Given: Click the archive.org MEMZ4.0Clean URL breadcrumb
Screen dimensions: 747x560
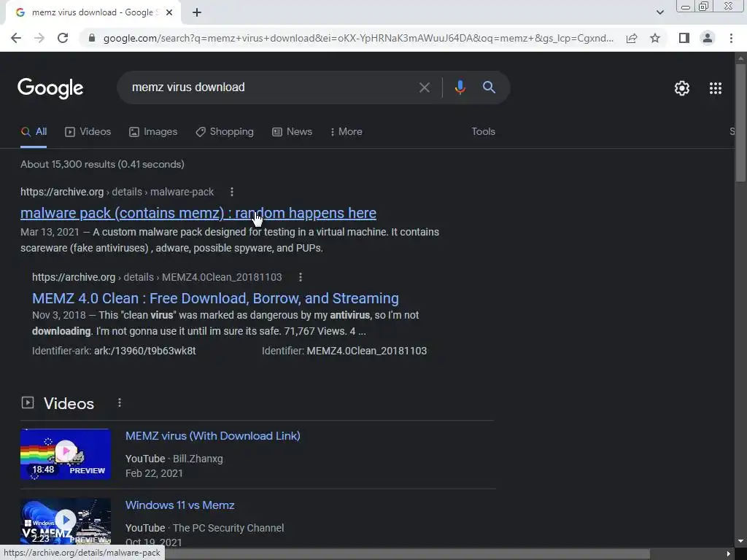Looking at the screenshot, I should pos(157,277).
